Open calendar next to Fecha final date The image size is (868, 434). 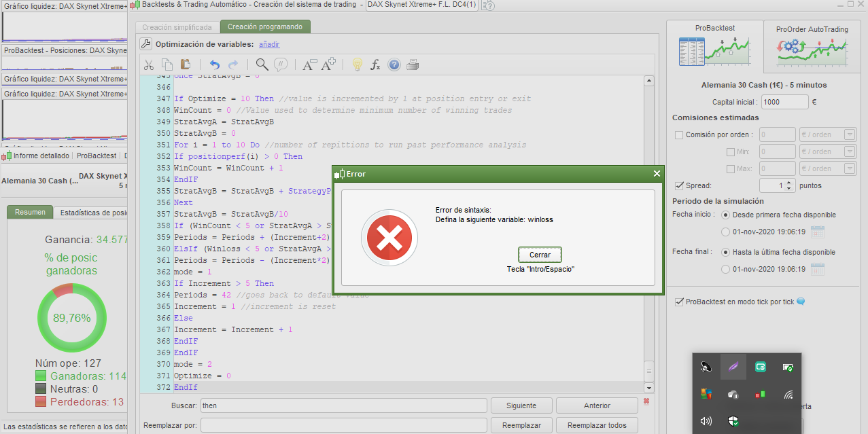coord(818,270)
